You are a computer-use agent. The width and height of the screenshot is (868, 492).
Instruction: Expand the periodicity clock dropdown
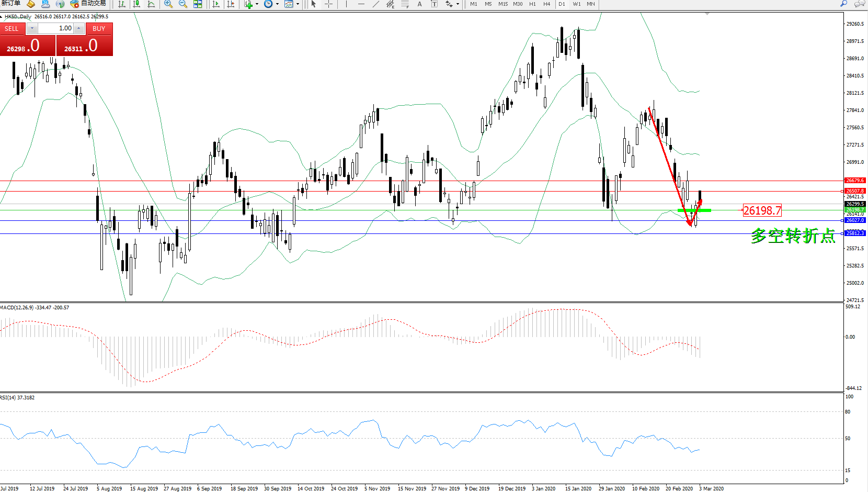pos(277,4)
